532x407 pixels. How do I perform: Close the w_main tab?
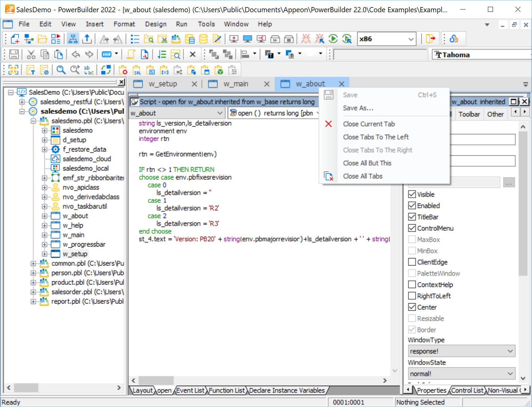pos(267,84)
